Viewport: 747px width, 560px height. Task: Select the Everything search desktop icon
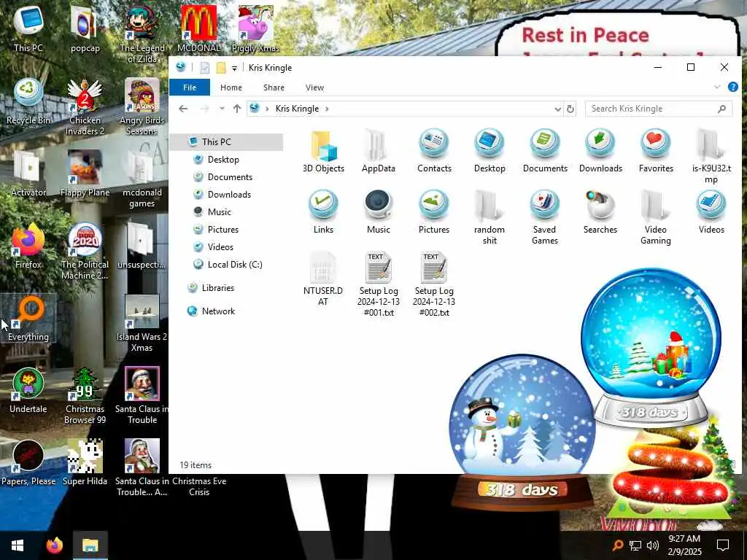coord(28,319)
